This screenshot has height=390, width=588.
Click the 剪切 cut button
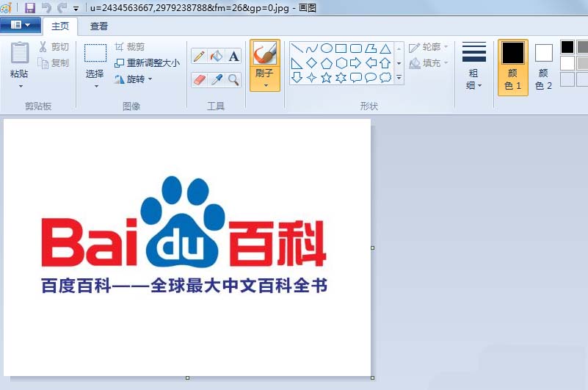click(54, 47)
